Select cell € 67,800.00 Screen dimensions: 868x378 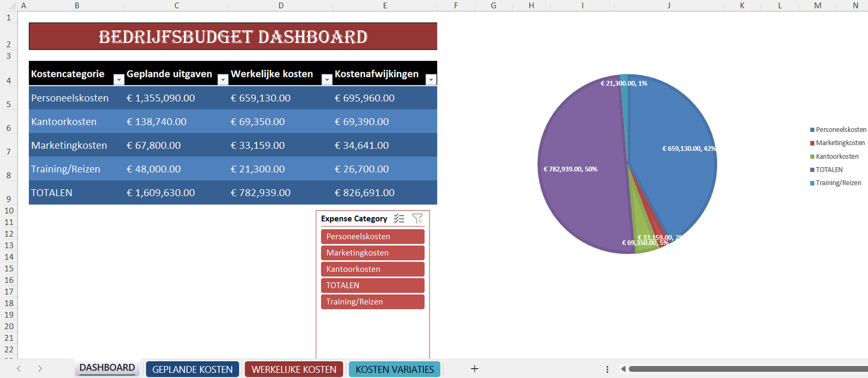point(177,145)
